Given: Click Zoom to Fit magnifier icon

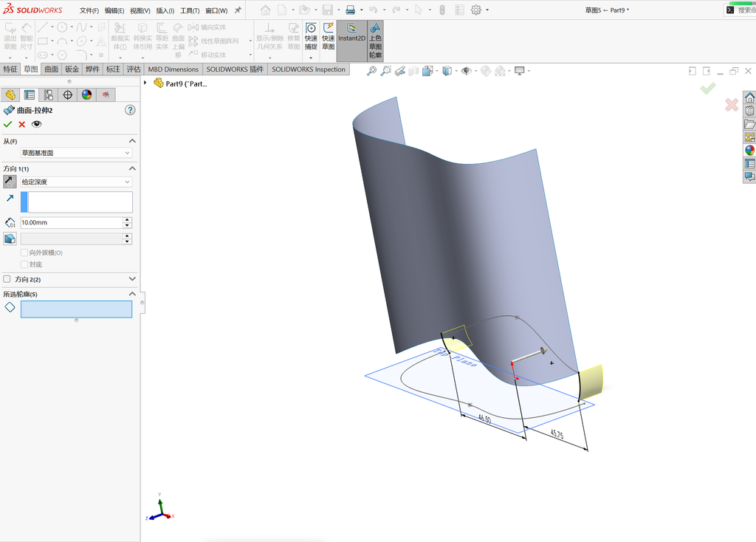Looking at the screenshot, I should (x=371, y=71).
